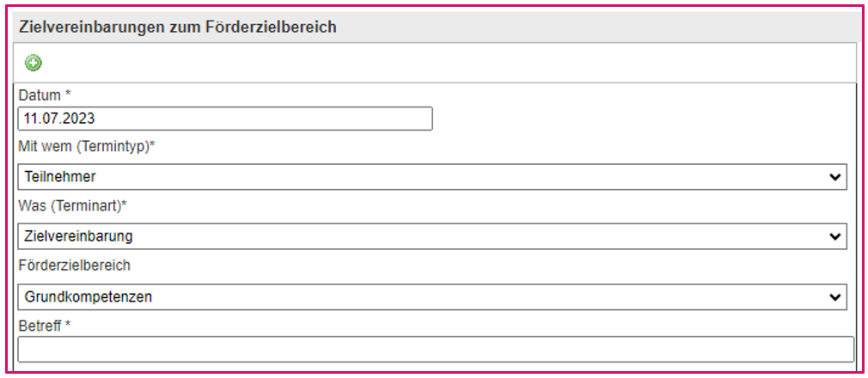Image resolution: width=868 pixels, height=378 pixels.
Task: Click the section header Zielvereinbarungen zum Förderzielbereich
Action: (178, 27)
